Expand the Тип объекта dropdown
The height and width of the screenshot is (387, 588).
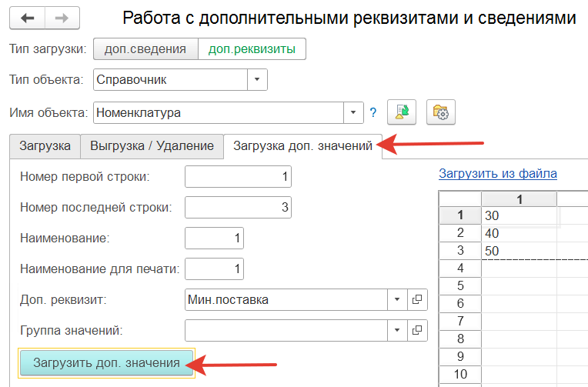(257, 79)
